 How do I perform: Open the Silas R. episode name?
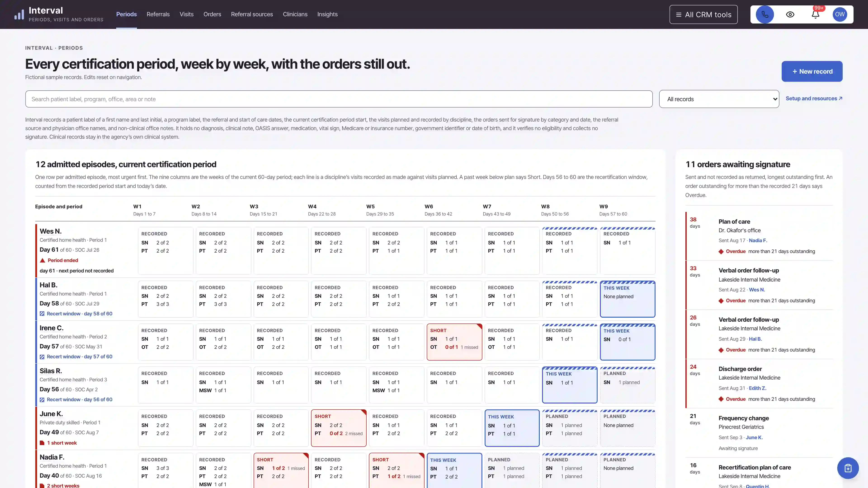tap(51, 371)
